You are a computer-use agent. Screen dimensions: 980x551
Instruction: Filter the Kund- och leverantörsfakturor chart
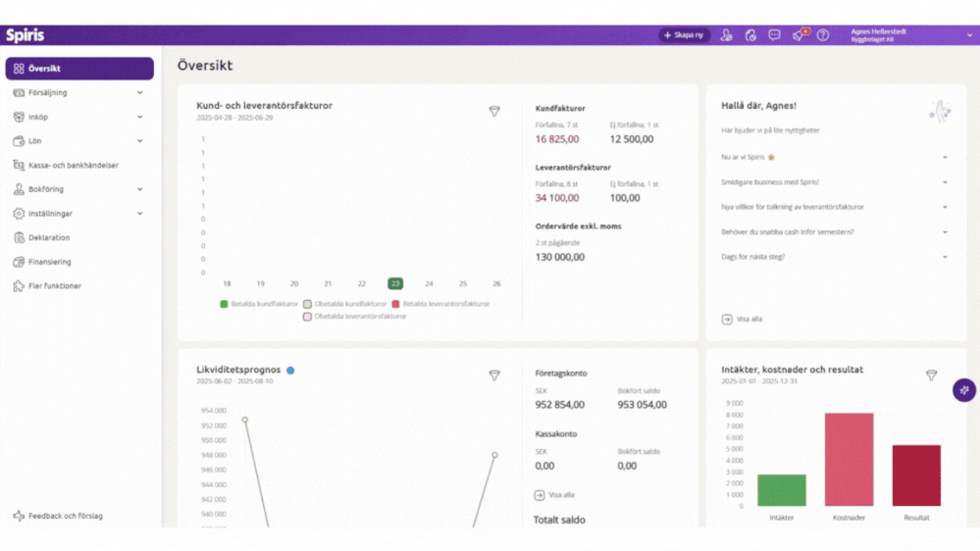[494, 112]
